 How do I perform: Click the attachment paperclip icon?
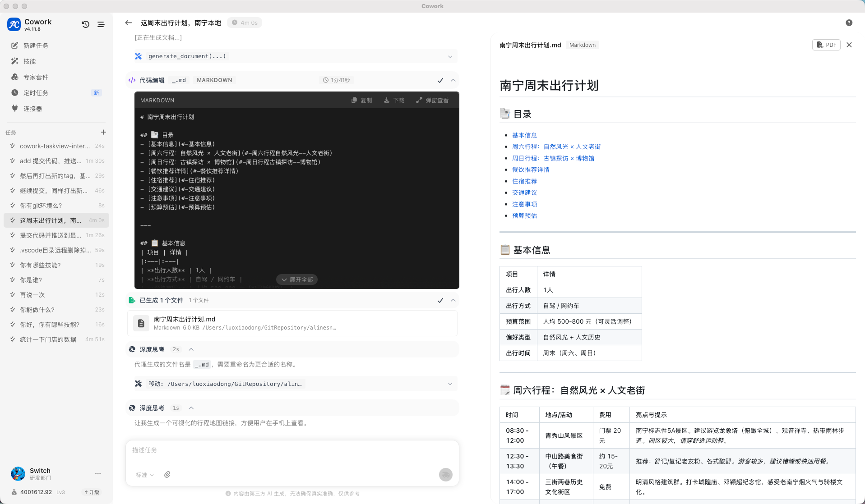[167, 475]
